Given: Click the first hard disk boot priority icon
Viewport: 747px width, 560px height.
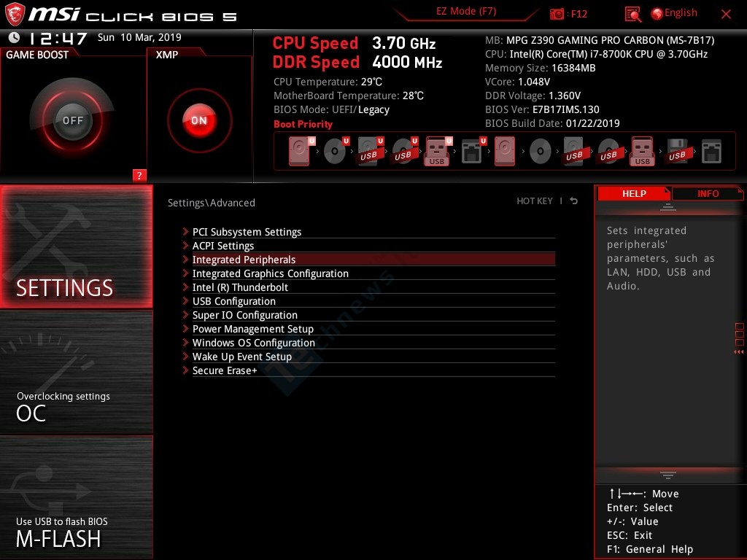Looking at the screenshot, I should tap(299, 152).
